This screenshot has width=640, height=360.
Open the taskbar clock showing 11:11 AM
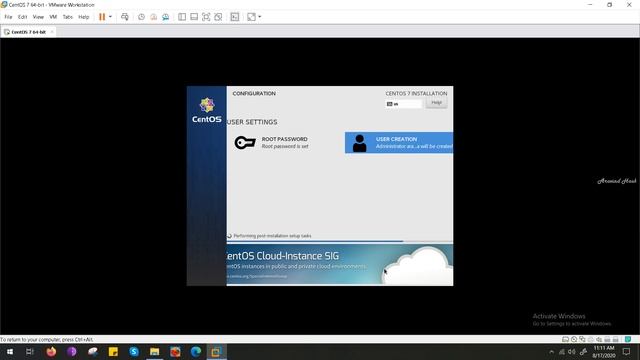[604, 351]
